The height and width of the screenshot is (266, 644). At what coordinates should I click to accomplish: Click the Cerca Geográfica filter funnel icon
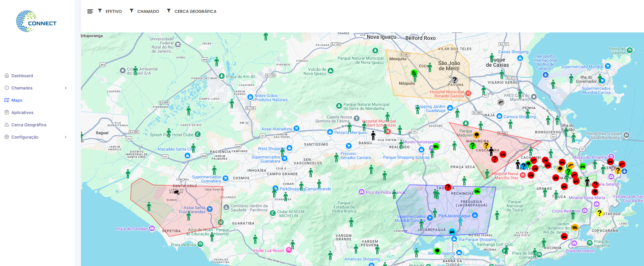click(x=169, y=11)
